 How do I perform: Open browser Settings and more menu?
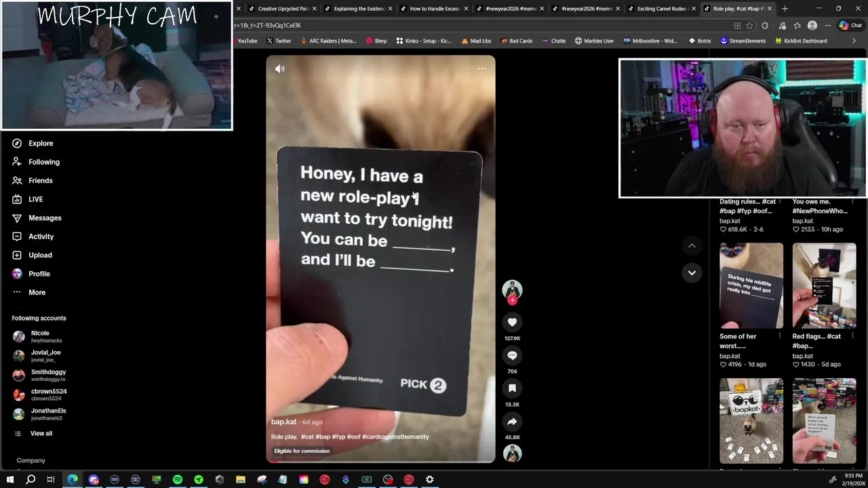pos(827,26)
